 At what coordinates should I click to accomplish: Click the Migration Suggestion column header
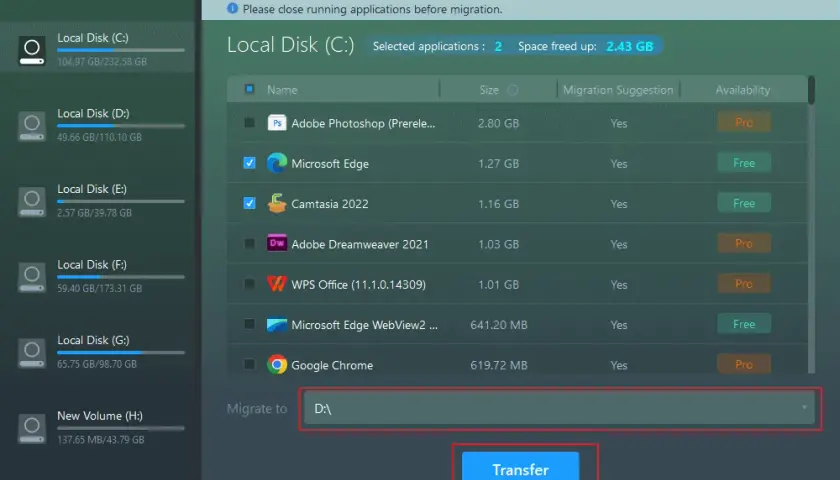(x=618, y=90)
